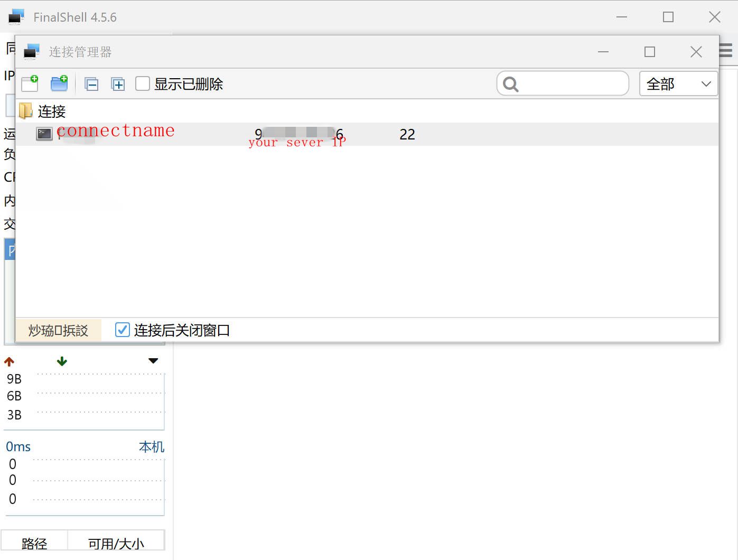This screenshot has height=560, width=738.
Task: Click the garbled-text button at bottom left
Action: pyautogui.click(x=58, y=330)
